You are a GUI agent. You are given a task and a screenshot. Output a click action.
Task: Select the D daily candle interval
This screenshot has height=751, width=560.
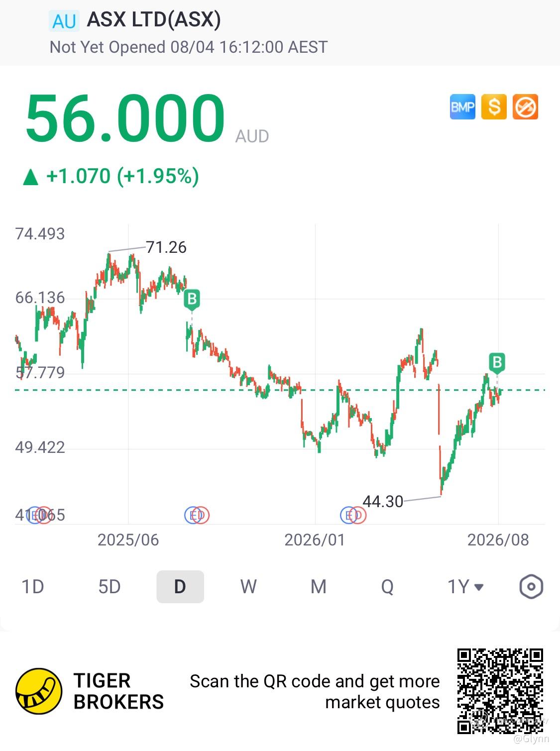(180, 587)
